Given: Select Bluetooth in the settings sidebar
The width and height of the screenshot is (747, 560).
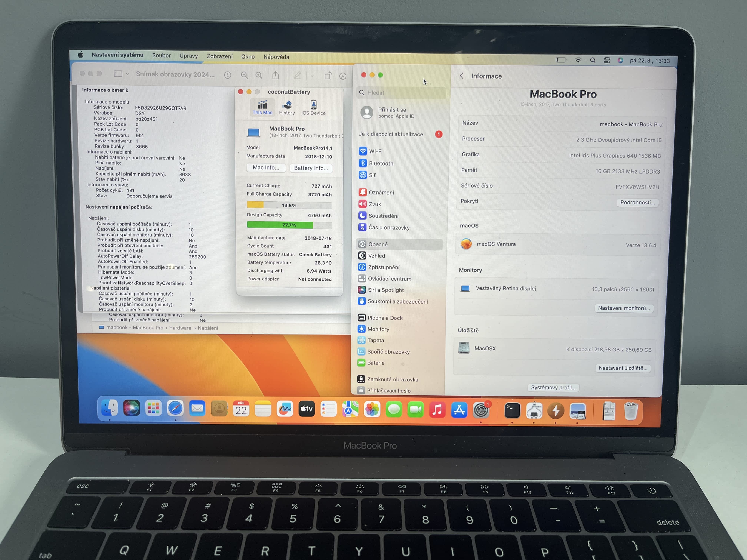Looking at the screenshot, I should (x=381, y=163).
